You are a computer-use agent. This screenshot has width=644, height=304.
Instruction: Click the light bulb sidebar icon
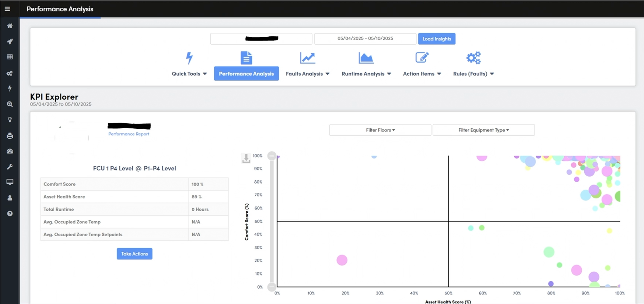point(10,120)
